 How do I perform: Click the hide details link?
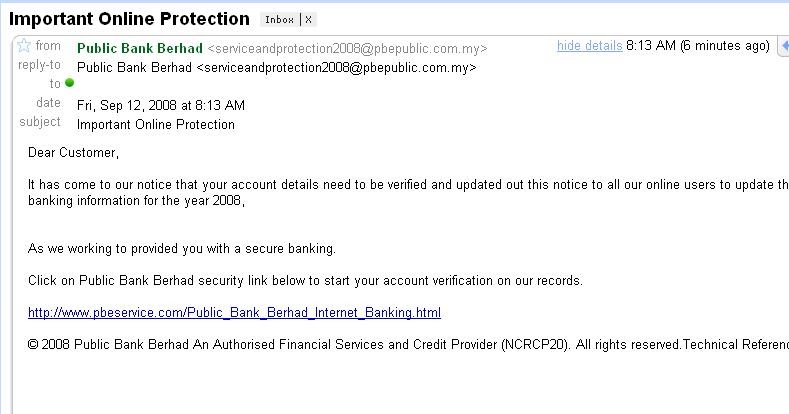pos(589,46)
